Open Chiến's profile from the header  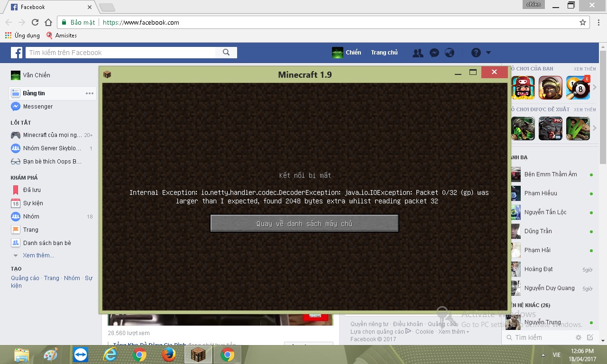click(347, 53)
